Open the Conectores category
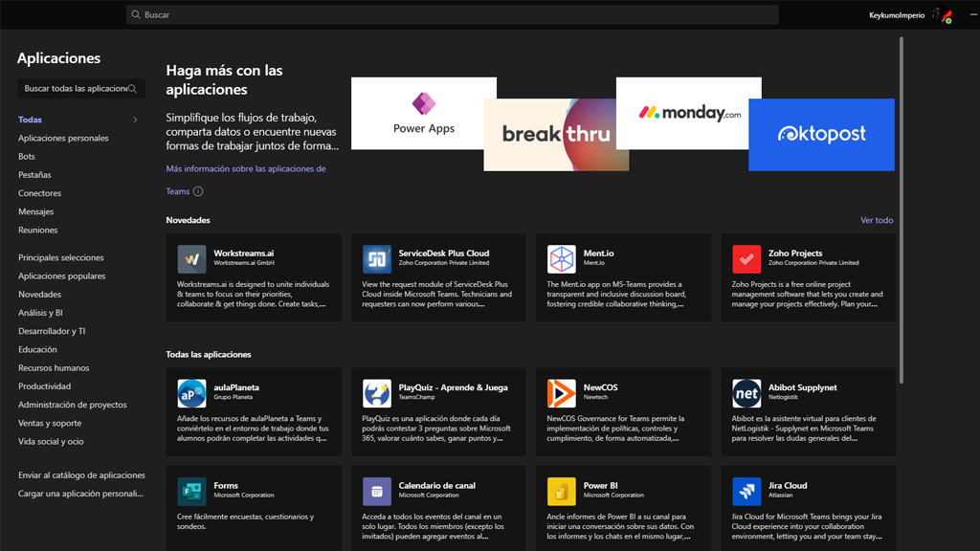The image size is (980, 551). coord(39,193)
